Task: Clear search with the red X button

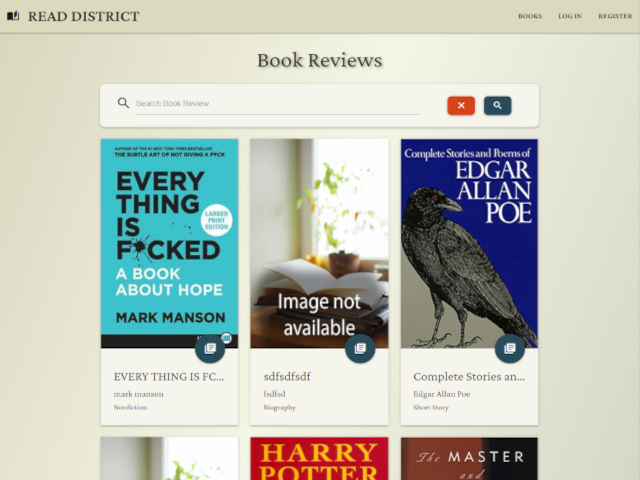Action: point(461,105)
